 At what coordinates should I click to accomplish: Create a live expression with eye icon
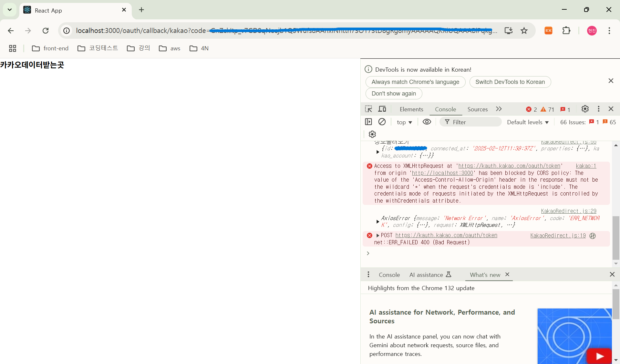coord(427,122)
